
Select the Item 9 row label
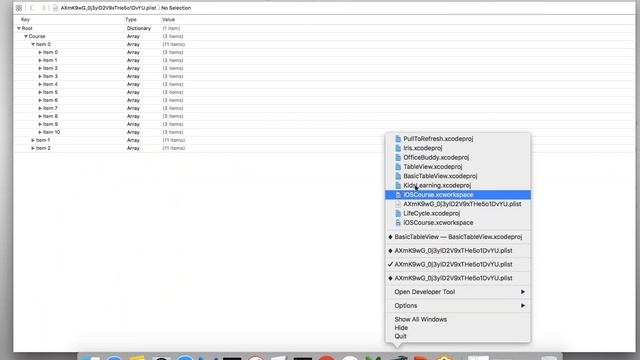50,124
